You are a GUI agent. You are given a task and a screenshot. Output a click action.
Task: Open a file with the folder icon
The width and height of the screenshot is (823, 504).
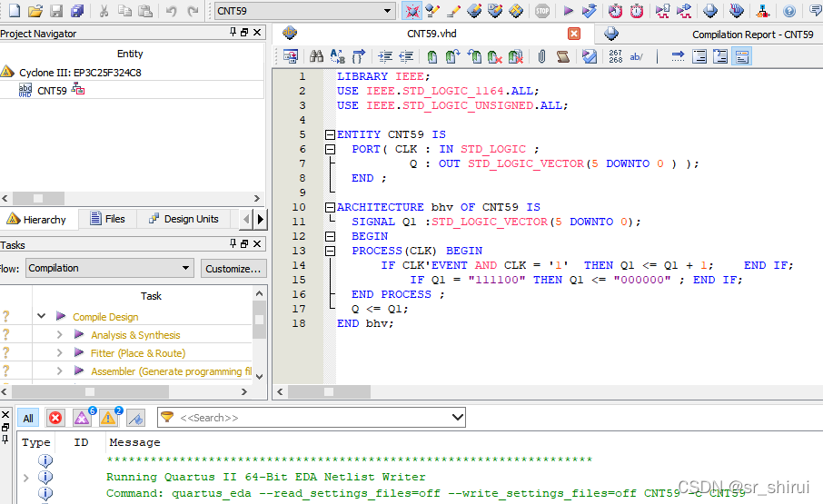[35, 11]
